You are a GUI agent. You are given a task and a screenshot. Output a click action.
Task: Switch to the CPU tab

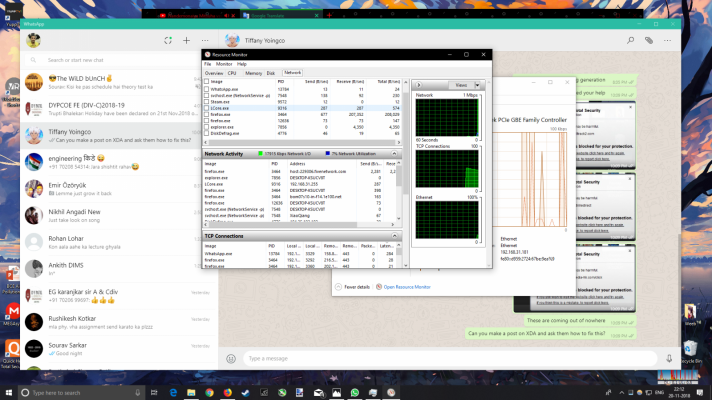232,73
